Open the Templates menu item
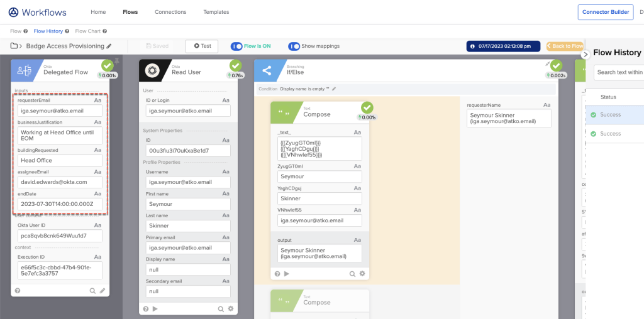This screenshot has height=319, width=644. (216, 12)
